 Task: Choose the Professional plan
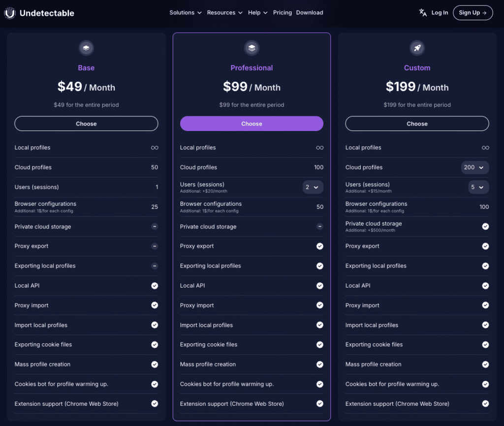click(x=252, y=124)
